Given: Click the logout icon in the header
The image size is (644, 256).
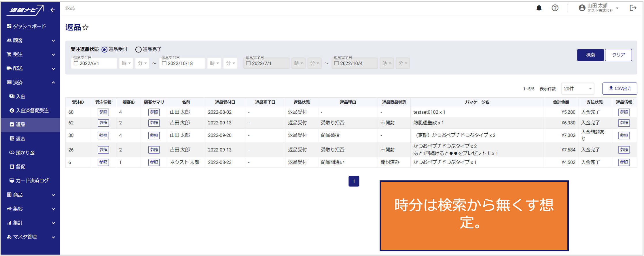Looking at the screenshot, I should [633, 8].
